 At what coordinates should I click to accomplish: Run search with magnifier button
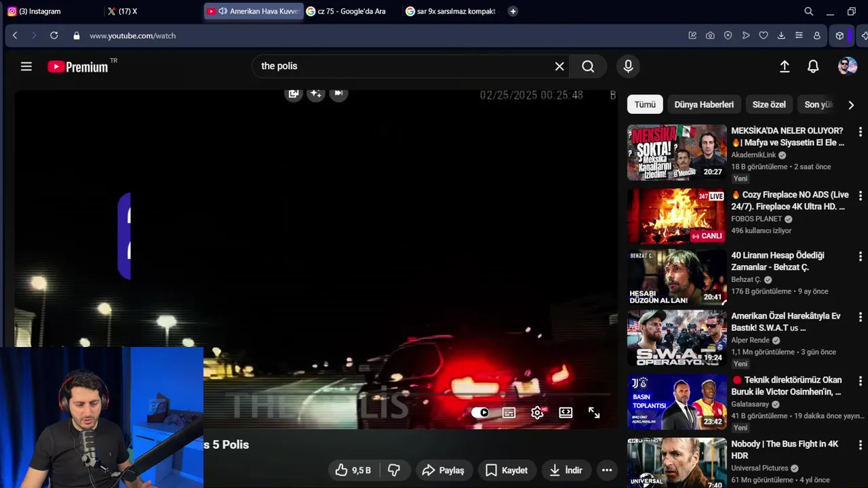point(588,66)
